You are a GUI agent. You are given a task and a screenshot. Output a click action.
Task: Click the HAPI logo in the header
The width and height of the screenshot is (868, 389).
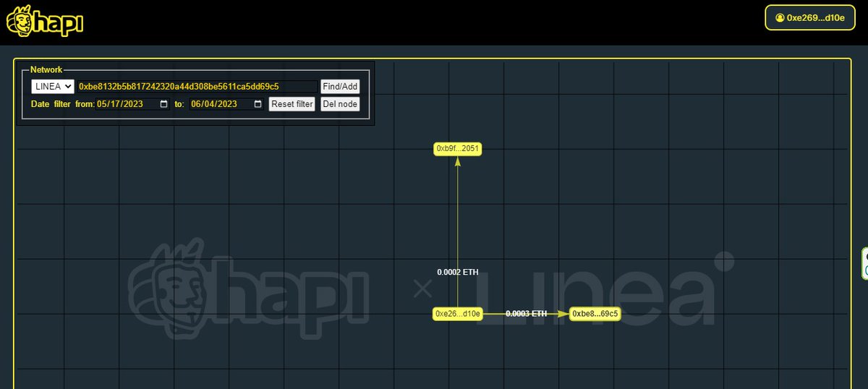coord(45,21)
